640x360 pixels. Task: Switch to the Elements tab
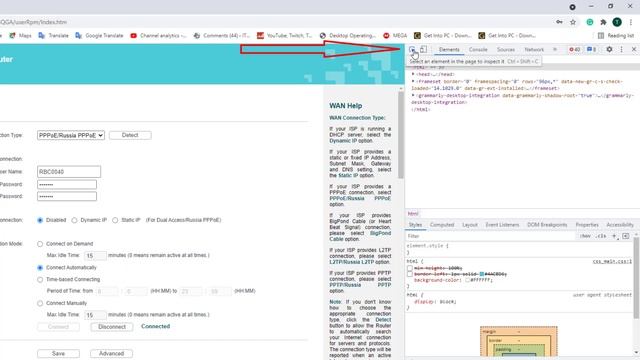point(449,49)
